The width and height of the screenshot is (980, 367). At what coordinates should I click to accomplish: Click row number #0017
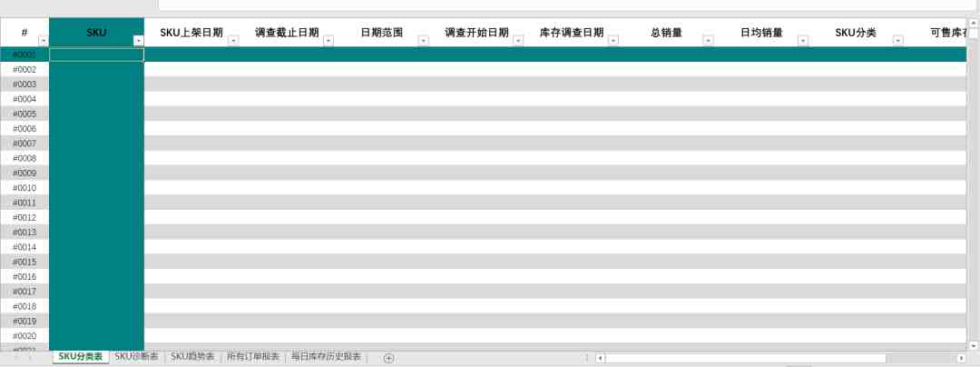tap(24, 292)
